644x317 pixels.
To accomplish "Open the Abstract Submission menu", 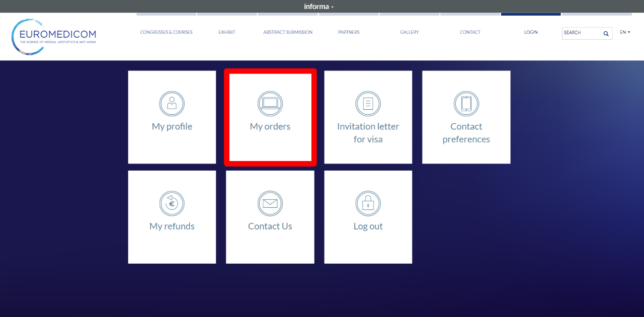I will pos(288,32).
